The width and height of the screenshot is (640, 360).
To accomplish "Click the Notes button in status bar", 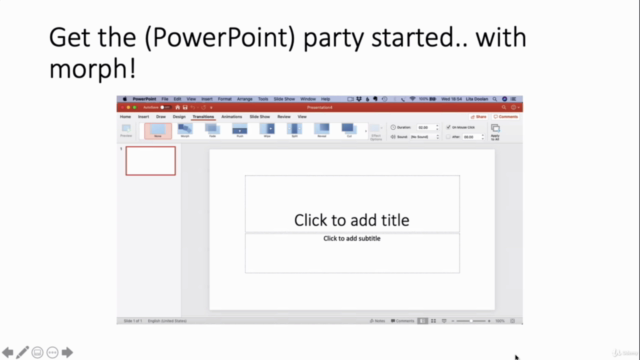I will coord(377,321).
